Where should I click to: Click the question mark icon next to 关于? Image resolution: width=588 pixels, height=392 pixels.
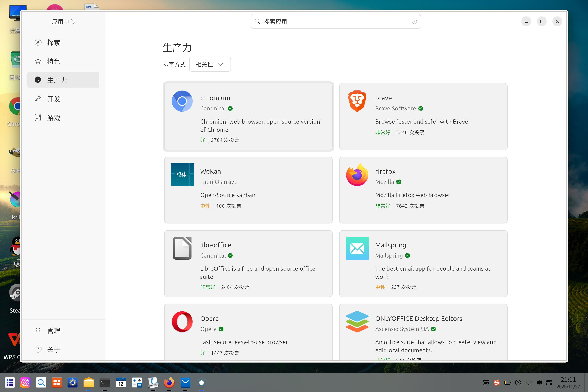(x=38, y=349)
